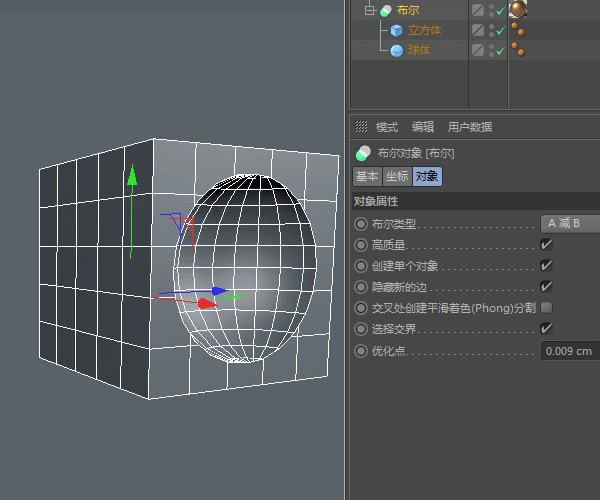
Task: Open the 模式 menu
Action: click(x=387, y=127)
